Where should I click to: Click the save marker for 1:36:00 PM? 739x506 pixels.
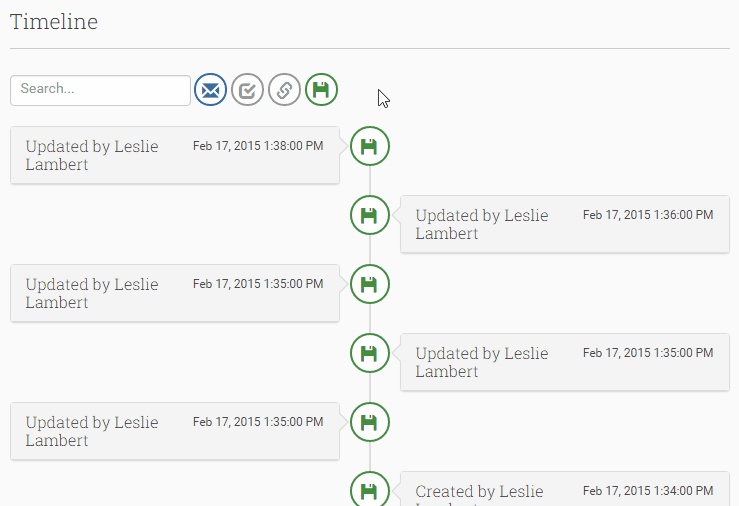point(370,215)
